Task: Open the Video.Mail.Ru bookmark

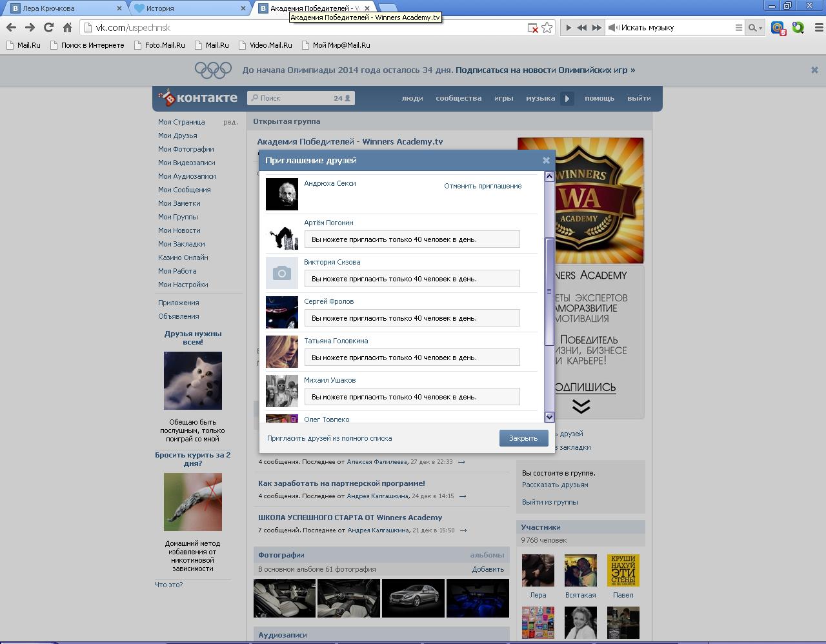Action: click(x=265, y=45)
